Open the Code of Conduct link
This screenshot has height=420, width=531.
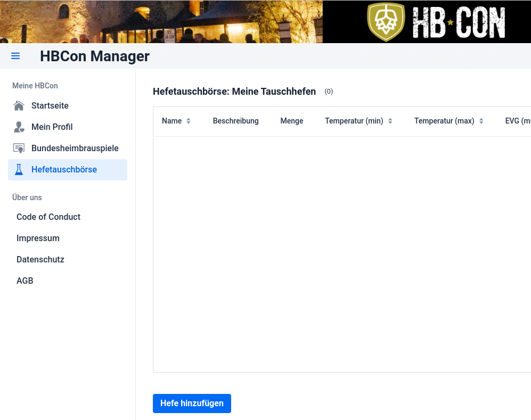pos(48,217)
